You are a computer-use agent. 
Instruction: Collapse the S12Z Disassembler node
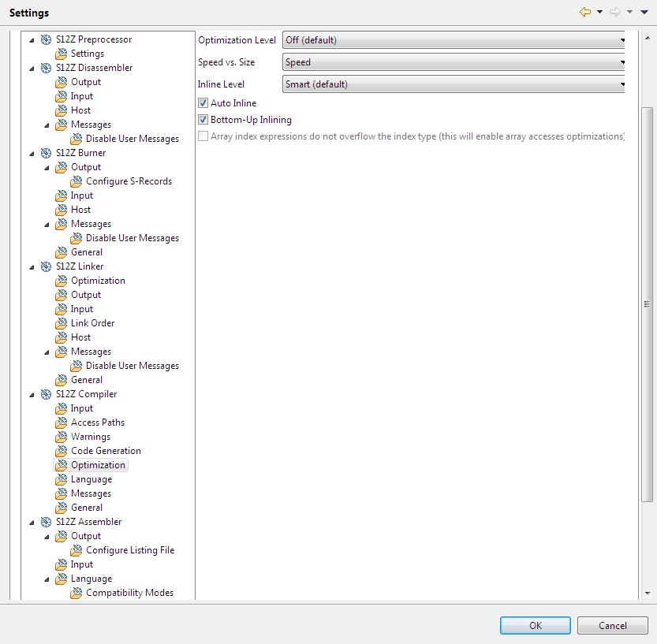(x=32, y=69)
